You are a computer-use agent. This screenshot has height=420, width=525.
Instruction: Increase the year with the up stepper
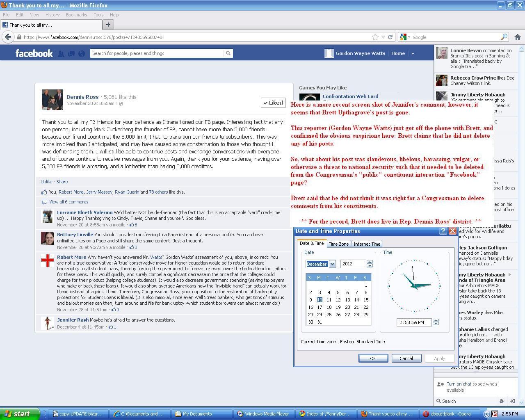click(370, 262)
